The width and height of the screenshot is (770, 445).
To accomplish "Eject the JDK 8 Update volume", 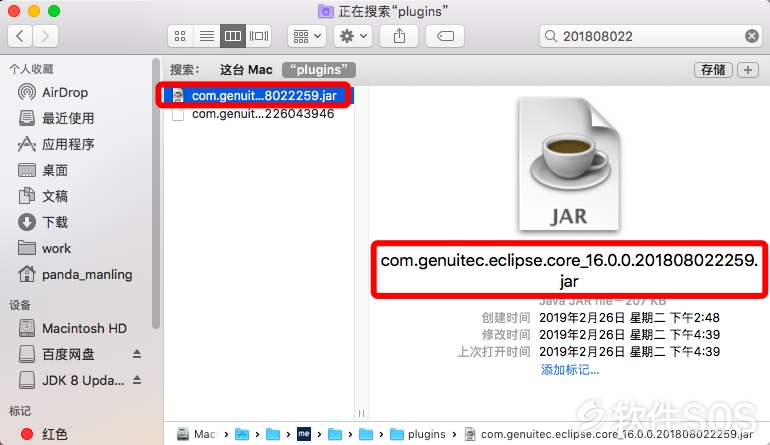I will point(137,380).
